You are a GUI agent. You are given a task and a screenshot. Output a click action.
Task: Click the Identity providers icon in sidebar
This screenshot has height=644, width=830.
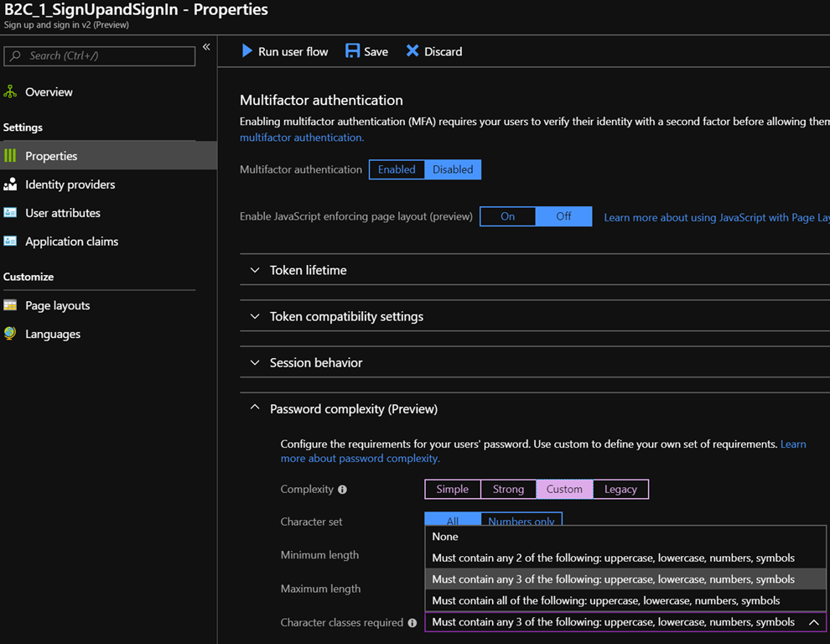(x=10, y=184)
